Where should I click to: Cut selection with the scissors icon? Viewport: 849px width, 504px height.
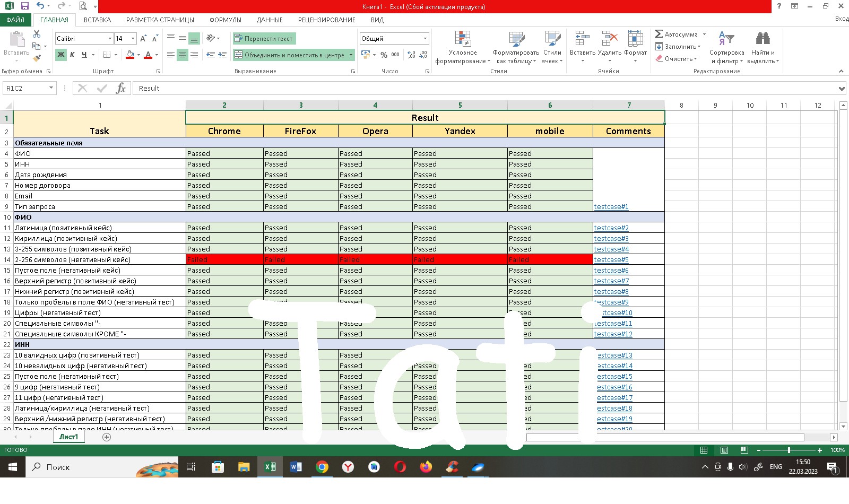click(37, 34)
